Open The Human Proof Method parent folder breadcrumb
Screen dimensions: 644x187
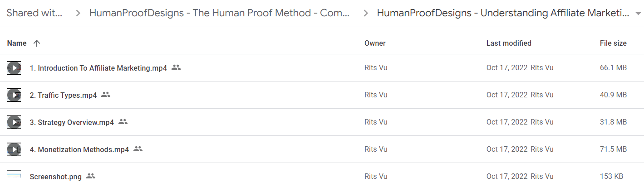(220, 13)
